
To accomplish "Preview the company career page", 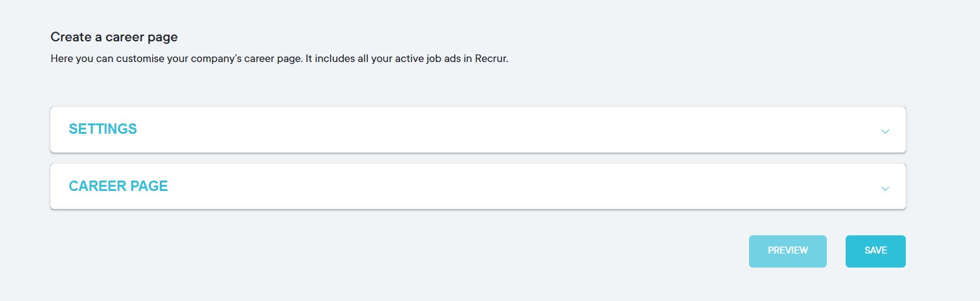I will pyautogui.click(x=787, y=251).
